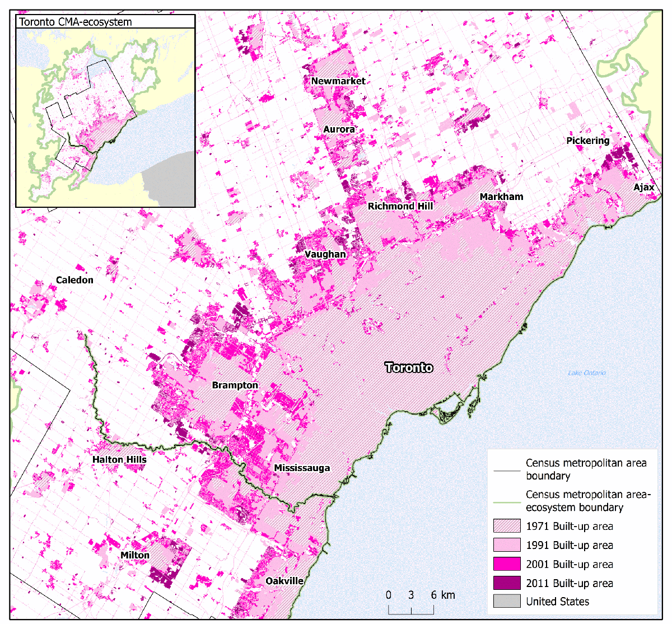672x624 pixels.
Task: Select the Halton Hills label
Action: click(x=119, y=459)
